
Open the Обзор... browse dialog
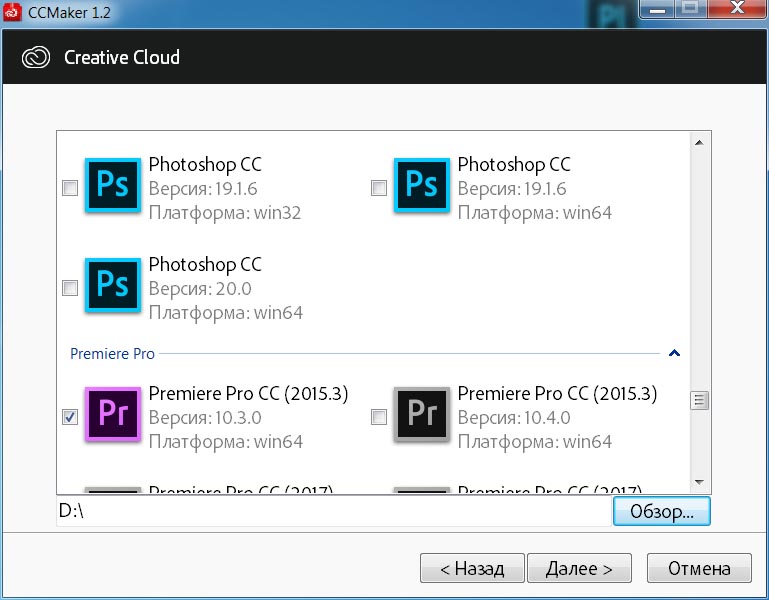pos(662,511)
